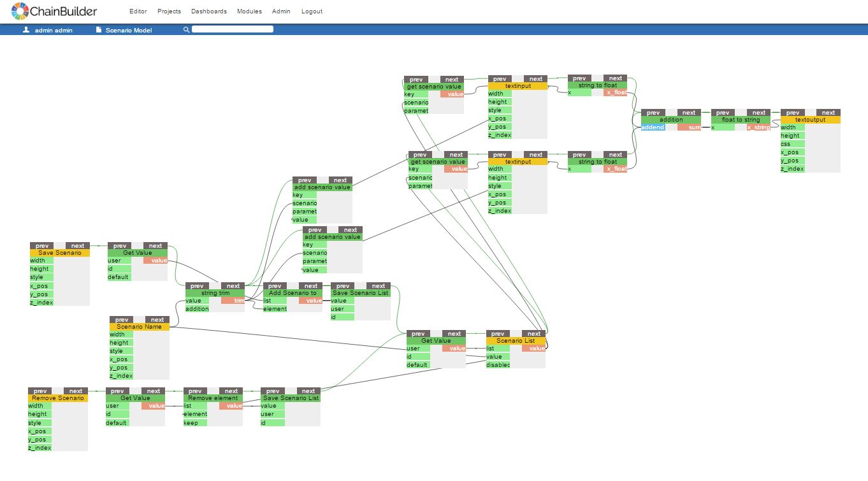Click the addend input port
The height and width of the screenshot is (481, 868).
pos(653,127)
